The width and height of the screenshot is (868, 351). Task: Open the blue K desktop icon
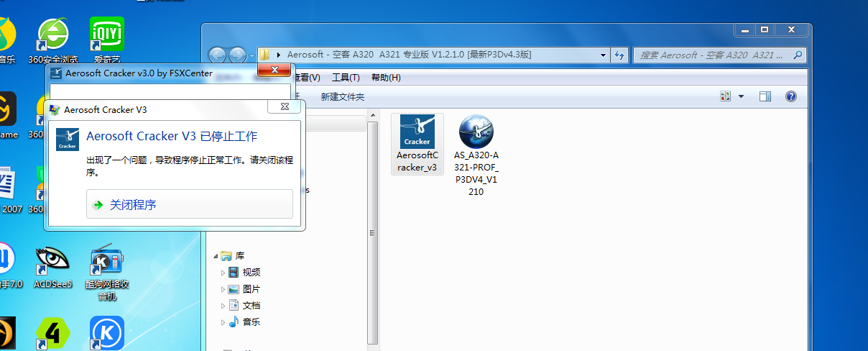click(107, 334)
